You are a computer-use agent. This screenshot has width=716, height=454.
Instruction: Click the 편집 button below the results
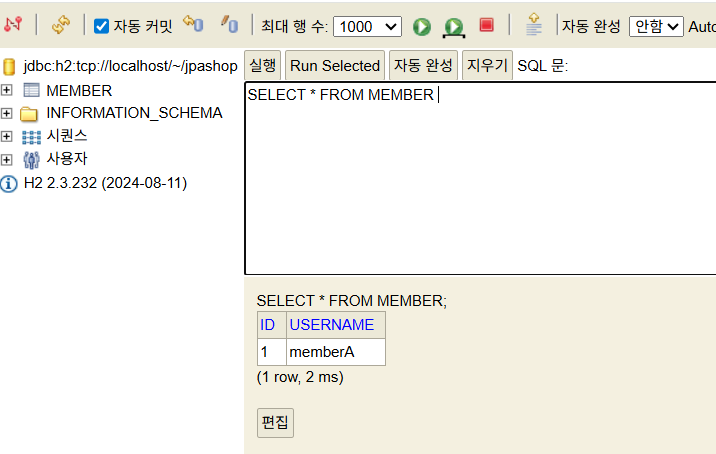[275, 422]
